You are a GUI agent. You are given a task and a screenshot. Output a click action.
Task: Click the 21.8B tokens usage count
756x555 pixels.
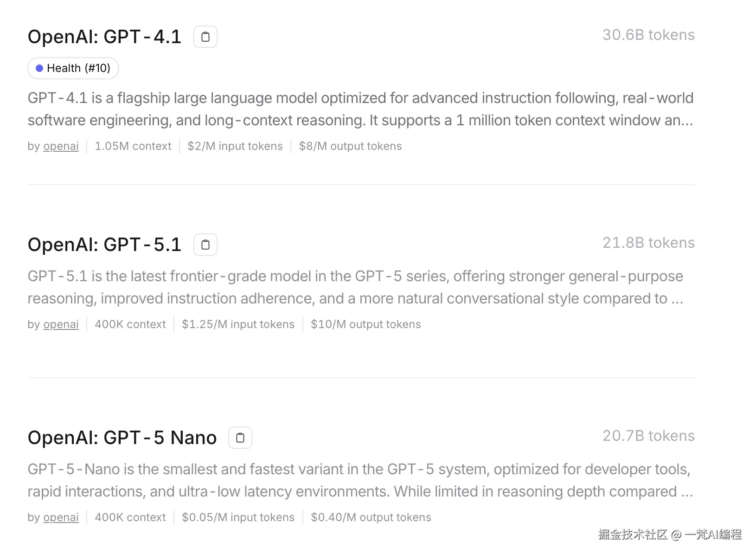(648, 243)
